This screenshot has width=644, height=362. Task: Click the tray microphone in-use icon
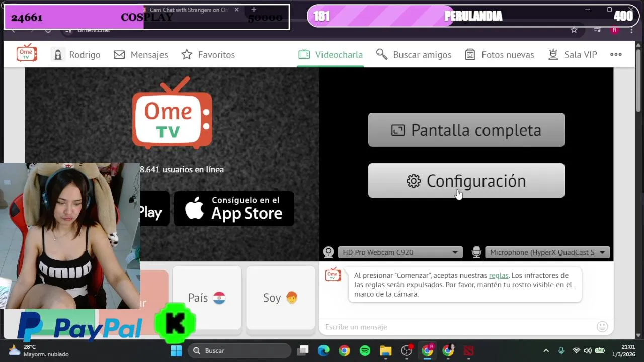[x=561, y=350]
